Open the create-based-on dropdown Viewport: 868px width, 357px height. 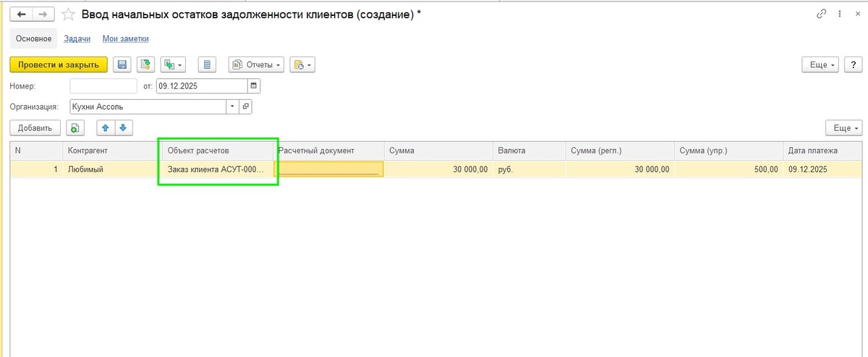[x=174, y=64]
